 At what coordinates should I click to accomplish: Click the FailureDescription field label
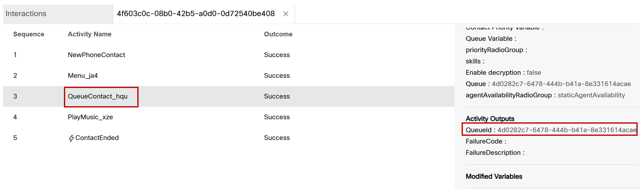point(493,153)
